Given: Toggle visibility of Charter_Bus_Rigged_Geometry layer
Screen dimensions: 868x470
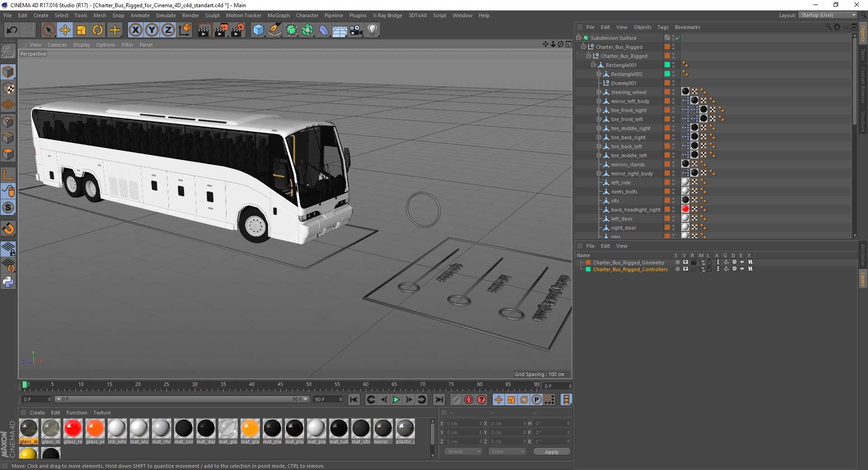Looking at the screenshot, I should coord(685,262).
